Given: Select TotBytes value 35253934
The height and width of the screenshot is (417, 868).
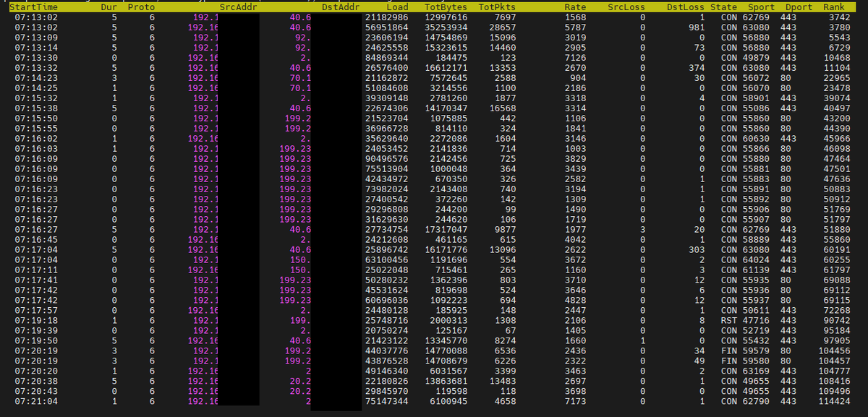Looking at the screenshot, I should pos(446,27).
